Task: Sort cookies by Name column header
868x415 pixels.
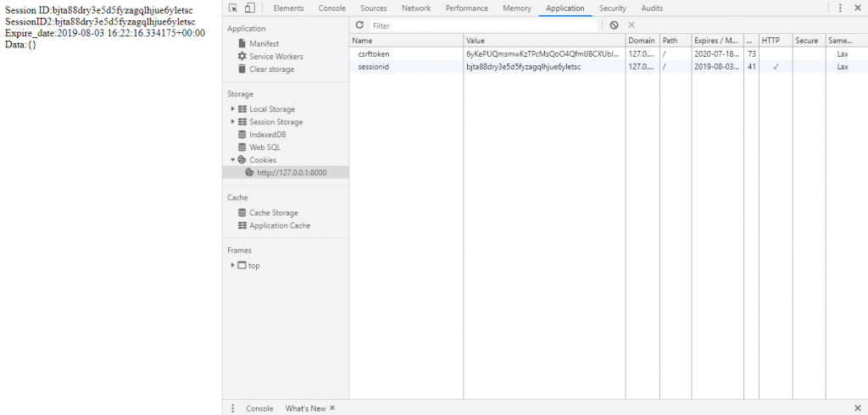Action: coord(406,41)
